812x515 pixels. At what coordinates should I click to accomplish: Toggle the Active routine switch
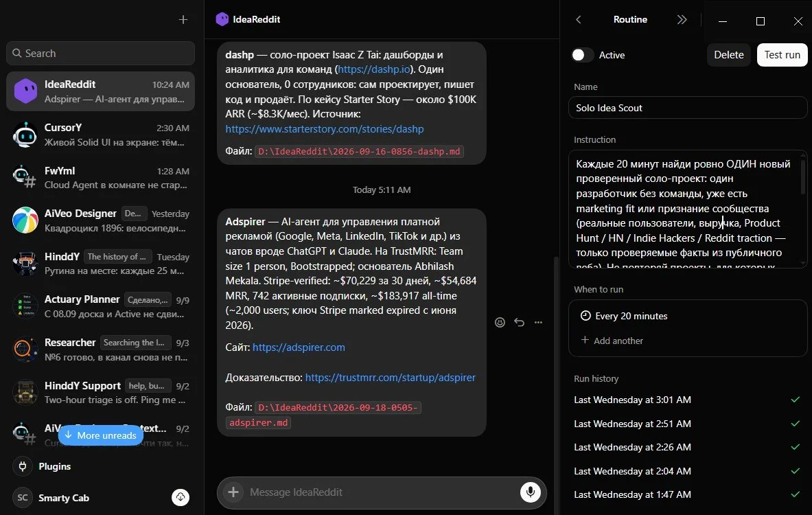click(x=583, y=55)
